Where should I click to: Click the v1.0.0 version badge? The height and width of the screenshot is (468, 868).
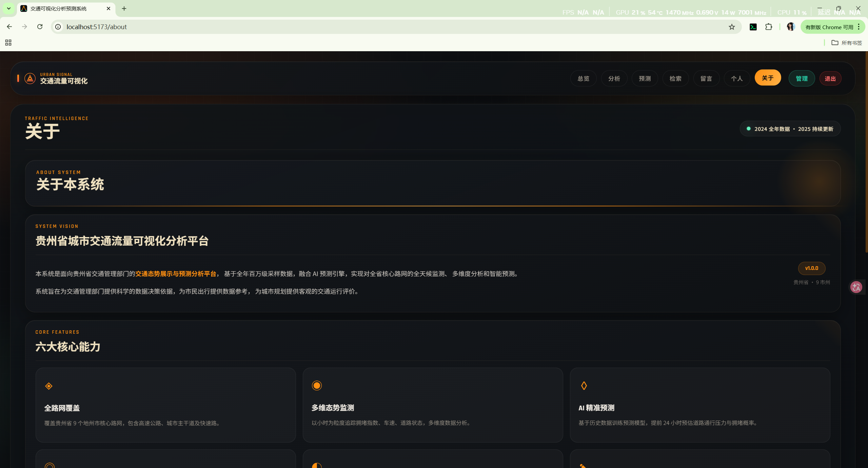811,268
